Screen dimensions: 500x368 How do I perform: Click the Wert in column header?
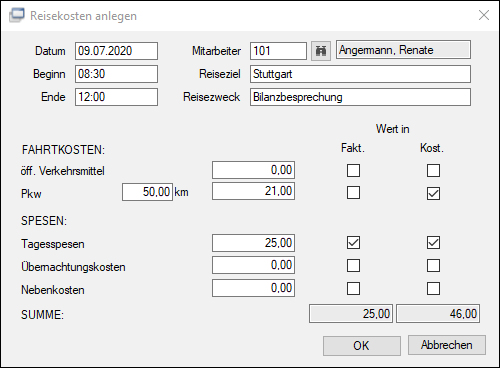click(393, 129)
